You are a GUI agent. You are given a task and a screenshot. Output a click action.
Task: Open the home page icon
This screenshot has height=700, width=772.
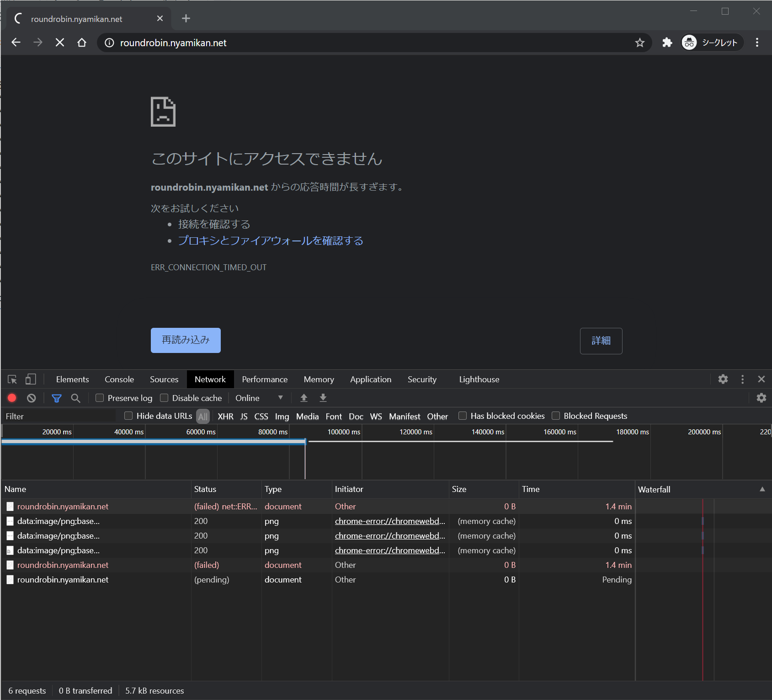[82, 43]
